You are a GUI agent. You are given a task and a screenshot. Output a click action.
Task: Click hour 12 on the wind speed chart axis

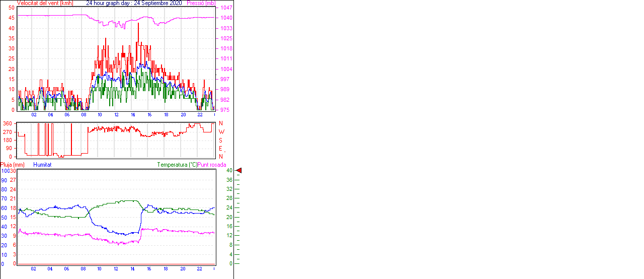point(117,115)
